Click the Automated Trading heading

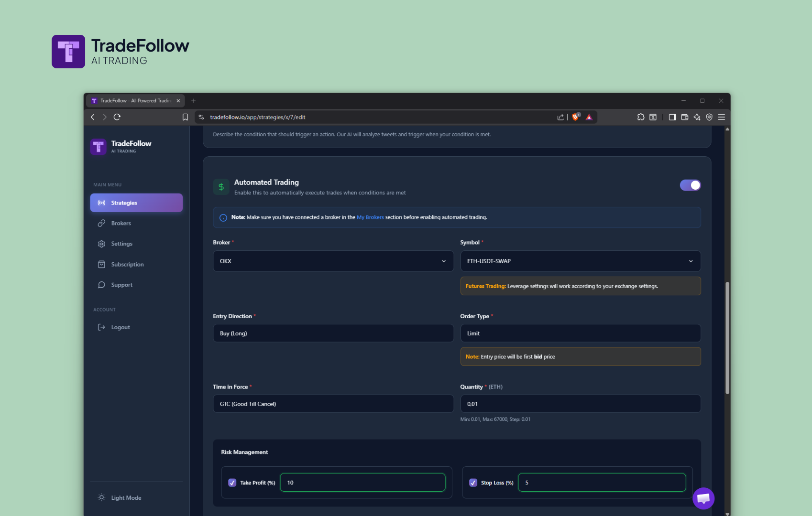[x=266, y=183]
